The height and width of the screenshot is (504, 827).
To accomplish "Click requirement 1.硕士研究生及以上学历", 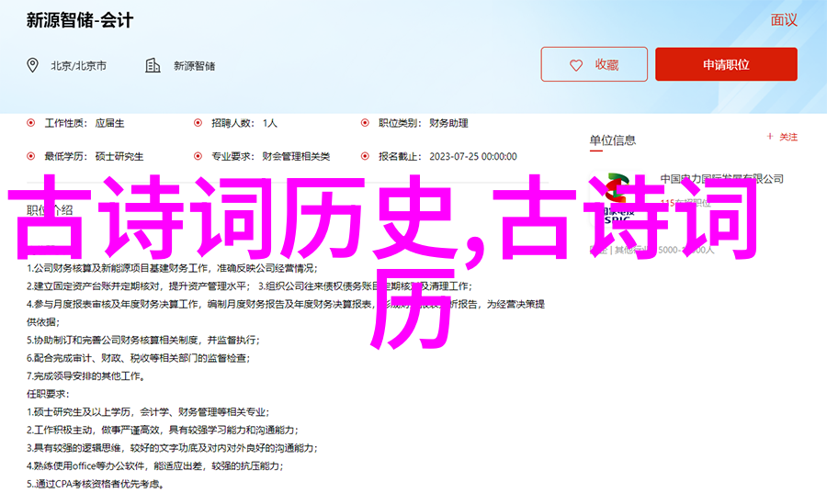I will [x=148, y=412].
